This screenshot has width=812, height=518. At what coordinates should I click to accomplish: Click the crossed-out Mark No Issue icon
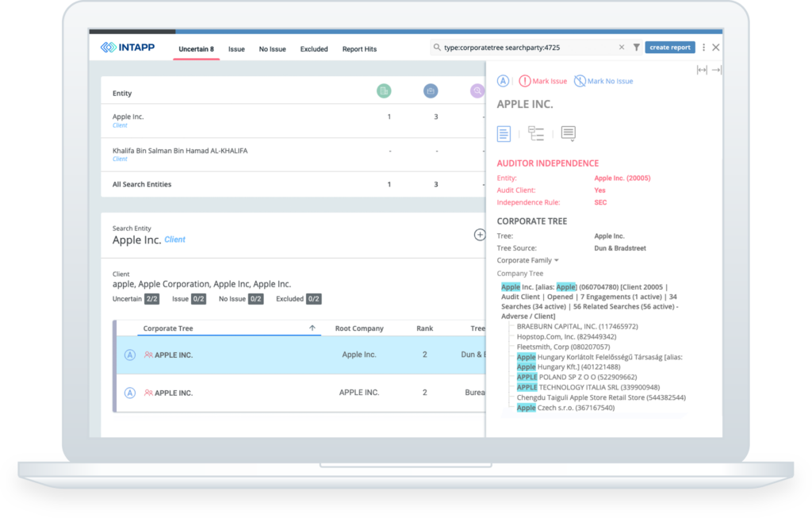pyautogui.click(x=580, y=81)
